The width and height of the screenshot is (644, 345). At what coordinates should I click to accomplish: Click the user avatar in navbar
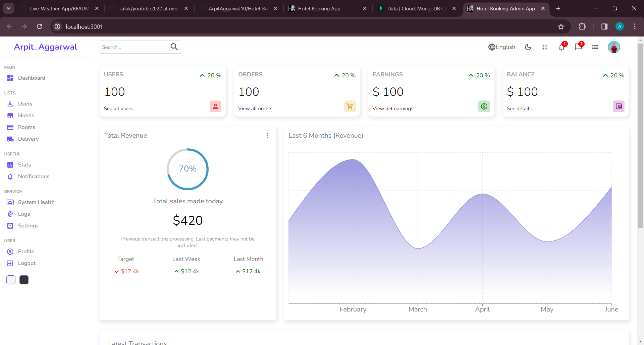614,47
